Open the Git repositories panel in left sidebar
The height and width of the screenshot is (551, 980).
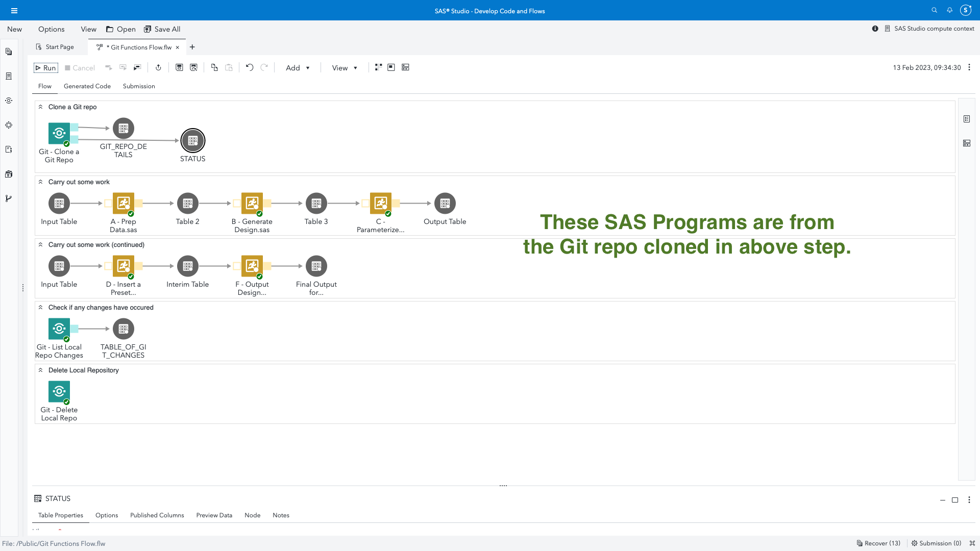[9, 198]
